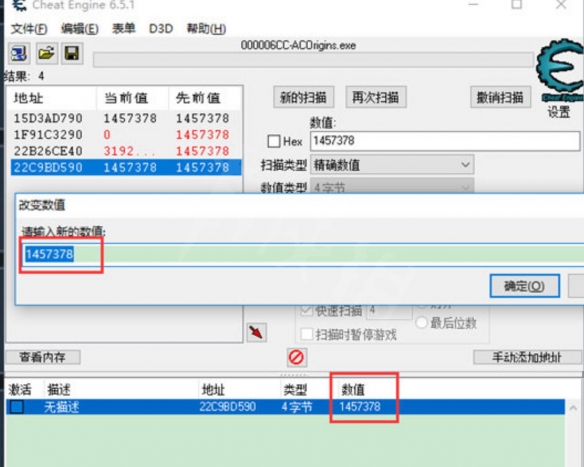Click the 1457378 value cell in address list
The image size is (584, 467).
360,407
